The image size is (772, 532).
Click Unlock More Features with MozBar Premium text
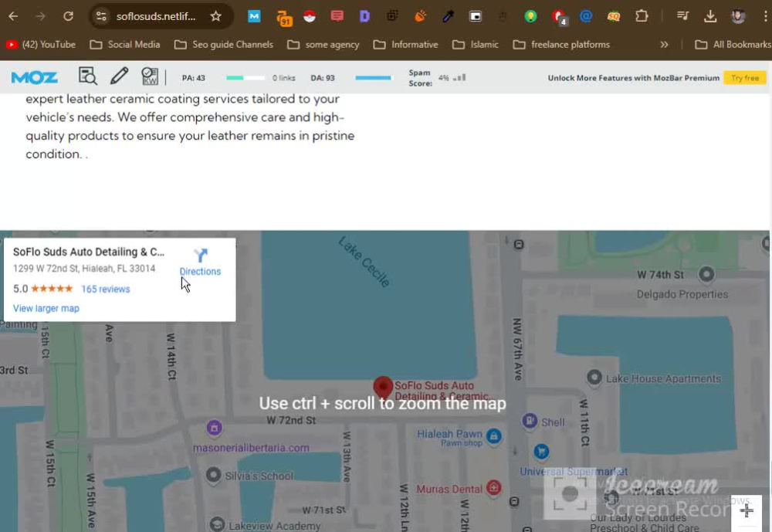pyautogui.click(x=634, y=78)
